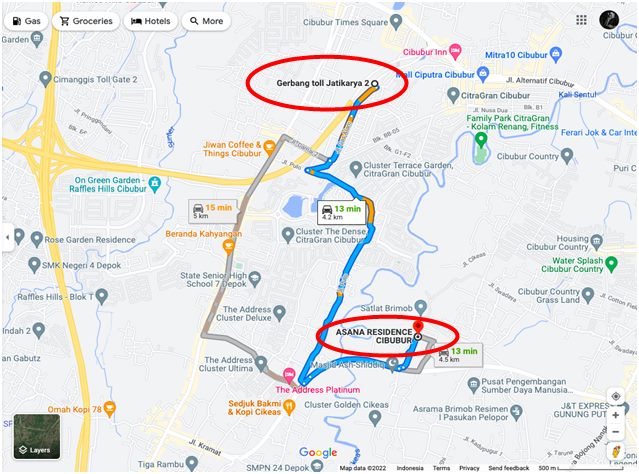The height and width of the screenshot is (474, 639).
Task: Filter map by Hotels
Action: (x=150, y=21)
